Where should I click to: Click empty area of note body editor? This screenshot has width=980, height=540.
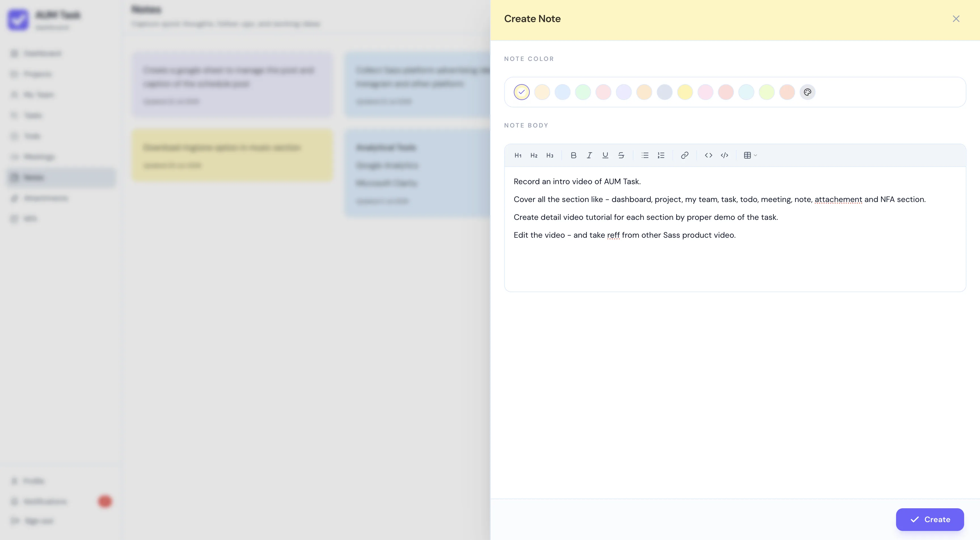[x=735, y=266]
